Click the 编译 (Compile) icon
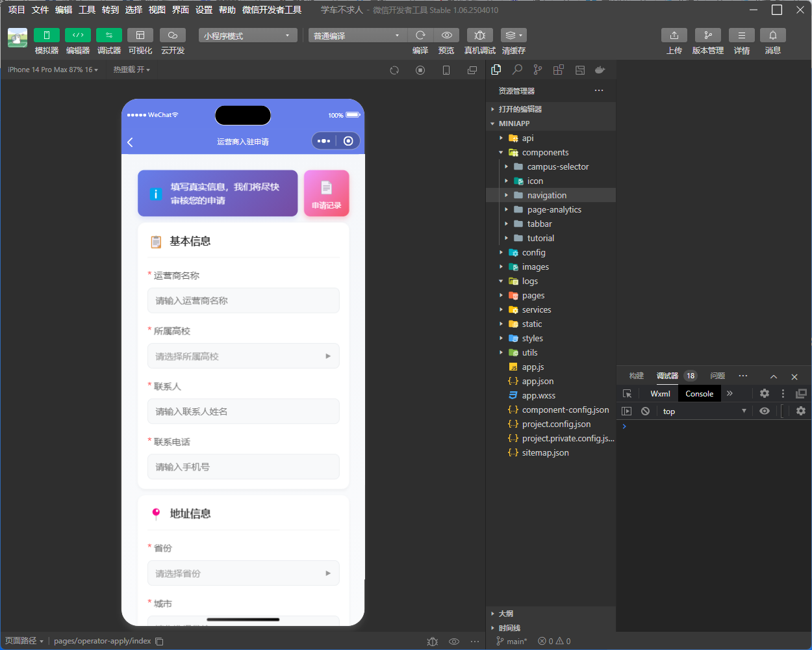Screen dimensions: 812x650 tap(420, 35)
